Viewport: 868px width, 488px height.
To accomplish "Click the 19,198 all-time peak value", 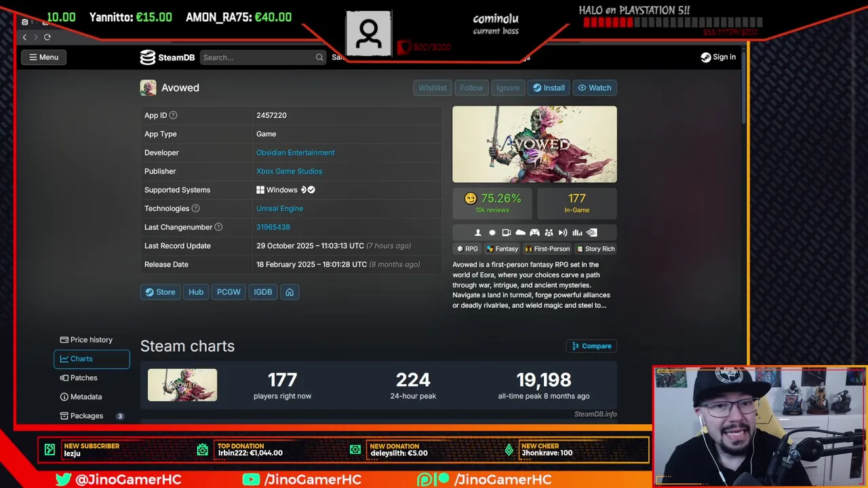I will (x=544, y=380).
